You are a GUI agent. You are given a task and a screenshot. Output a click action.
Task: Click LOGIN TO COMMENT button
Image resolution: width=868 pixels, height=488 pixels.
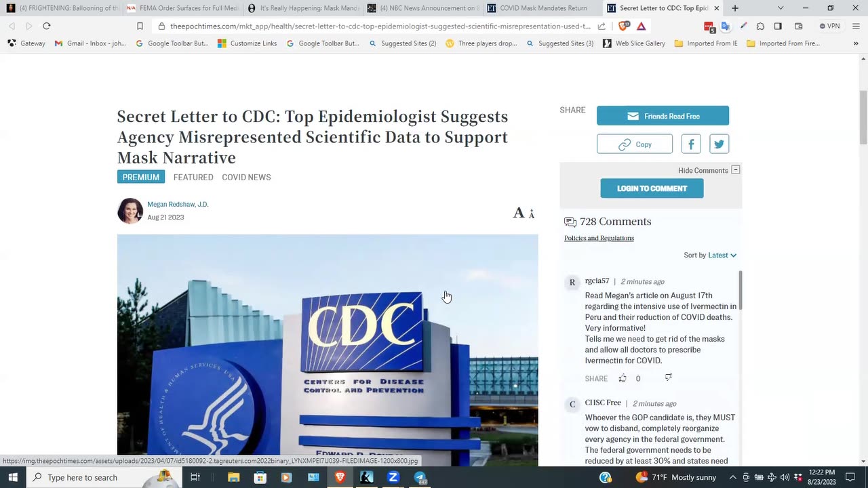click(652, 188)
